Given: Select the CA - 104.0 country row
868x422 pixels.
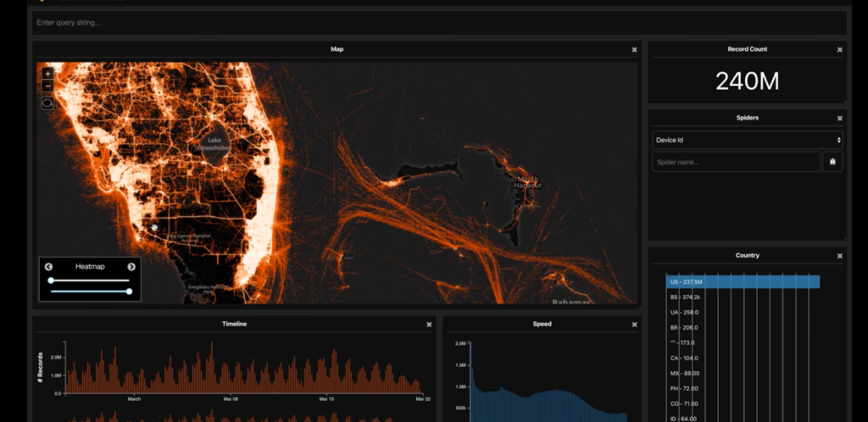Looking at the screenshot, I should [x=684, y=358].
